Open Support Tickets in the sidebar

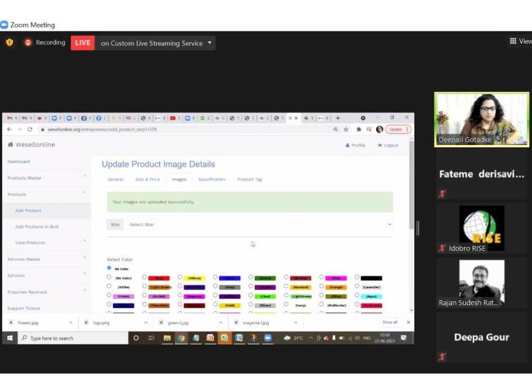[24, 309]
